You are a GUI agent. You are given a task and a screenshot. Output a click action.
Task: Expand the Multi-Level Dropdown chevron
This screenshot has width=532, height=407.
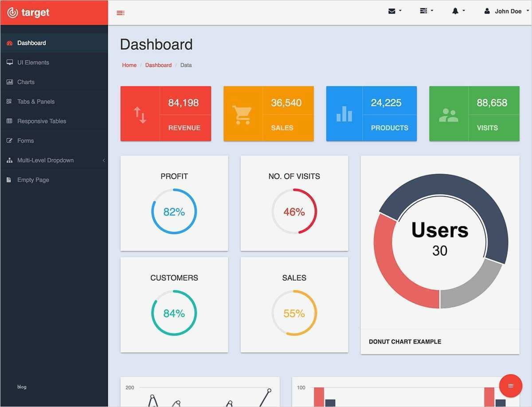(104, 160)
